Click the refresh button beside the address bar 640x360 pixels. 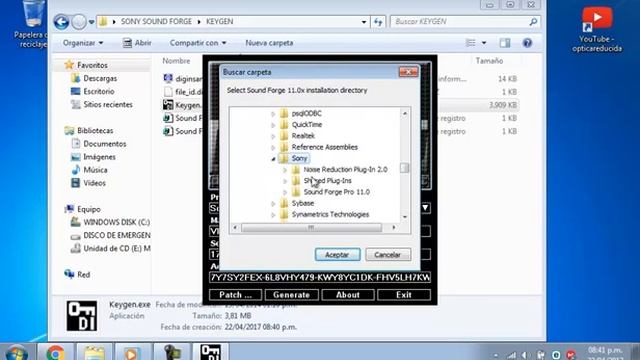tap(378, 22)
